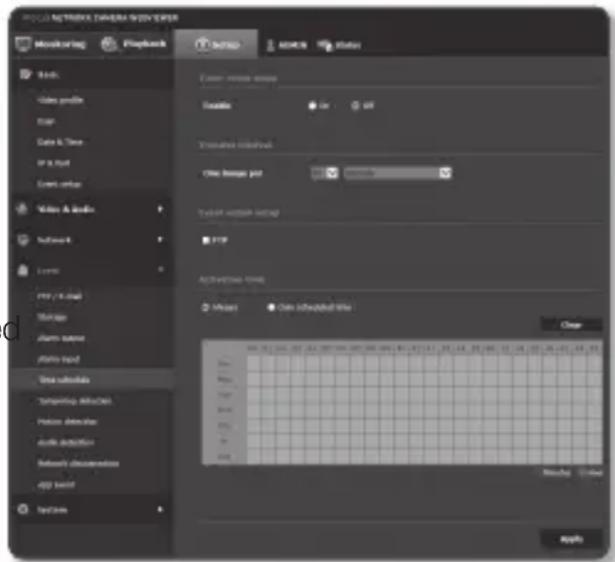Open IP & Port settings
This screenshot has height=562, width=615.
point(53,163)
